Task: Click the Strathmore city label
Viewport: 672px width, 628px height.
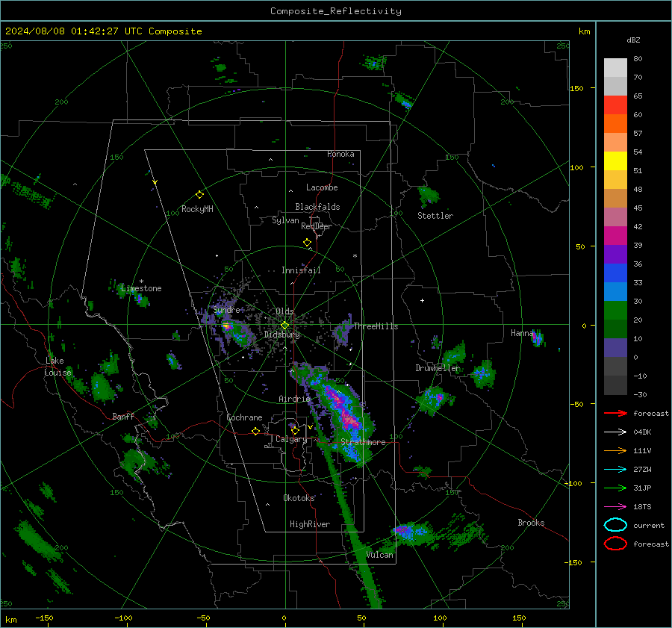Action: tap(363, 442)
